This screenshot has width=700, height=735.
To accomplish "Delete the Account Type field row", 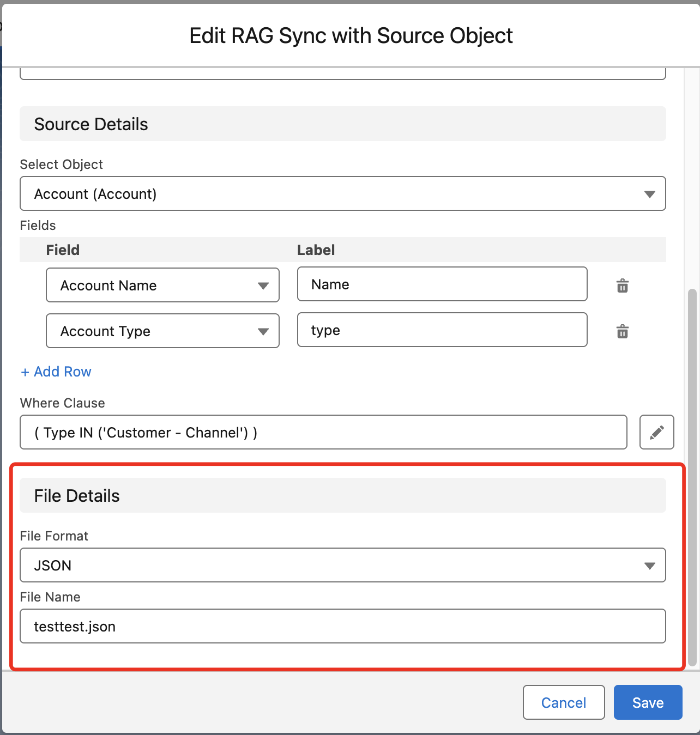I will pos(622,331).
